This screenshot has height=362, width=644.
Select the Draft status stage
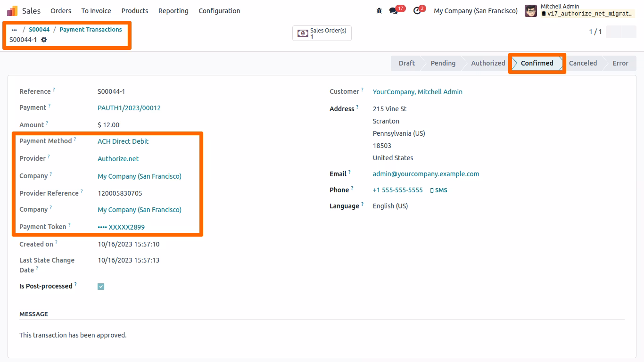[x=406, y=63]
